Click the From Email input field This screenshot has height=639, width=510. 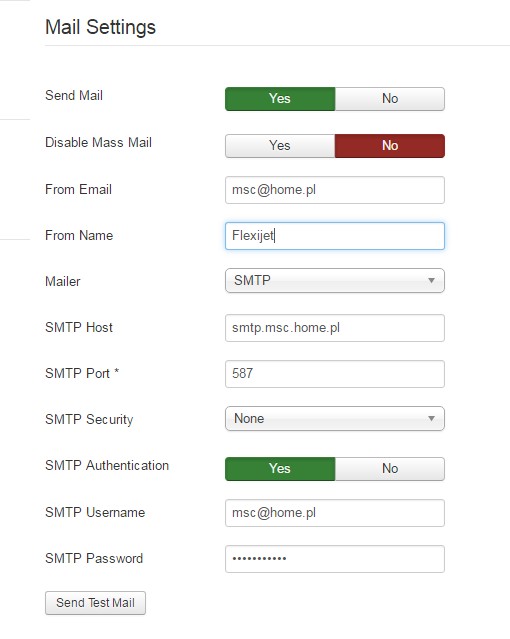pos(335,190)
